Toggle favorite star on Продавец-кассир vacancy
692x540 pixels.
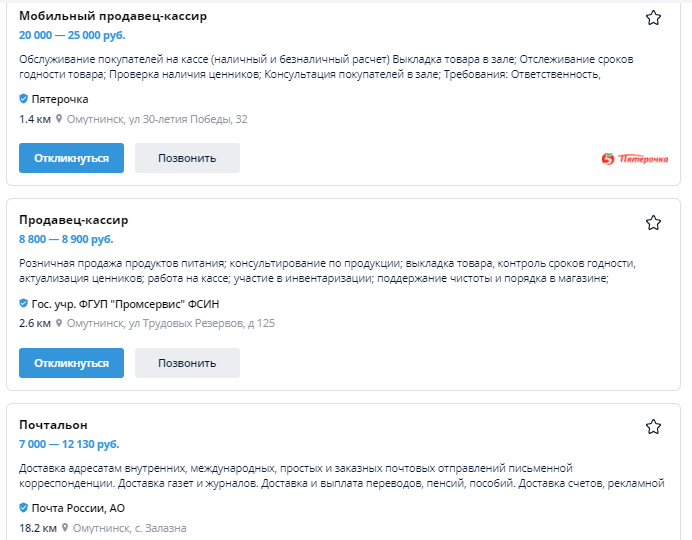tap(653, 222)
